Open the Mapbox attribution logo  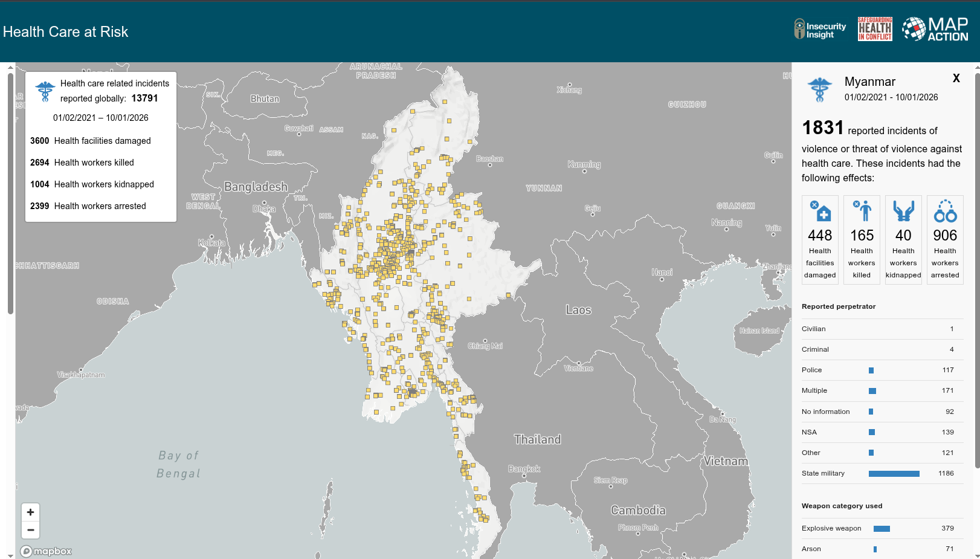click(x=47, y=551)
